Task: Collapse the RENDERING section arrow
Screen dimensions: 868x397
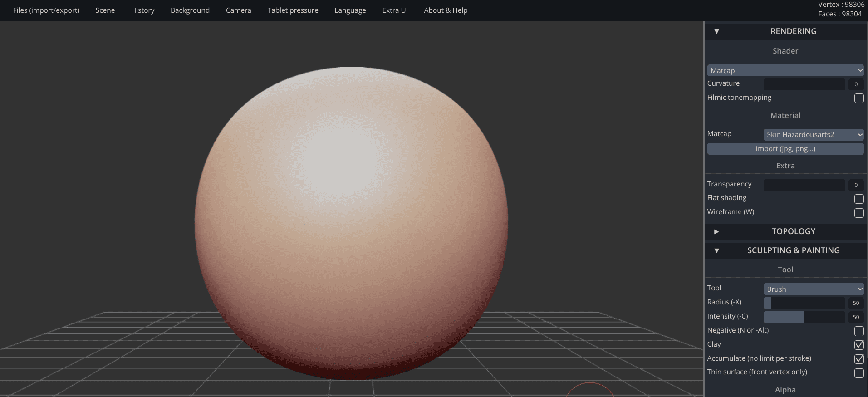Action: coord(716,31)
